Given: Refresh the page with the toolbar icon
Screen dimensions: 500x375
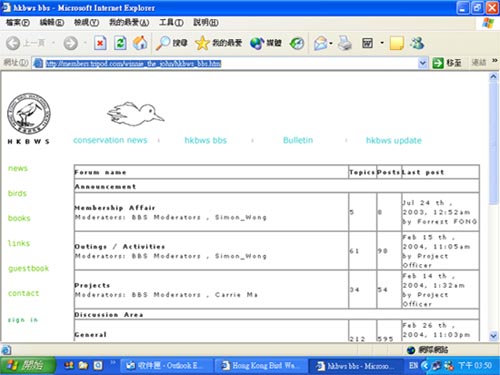Looking at the screenshot, I should (x=120, y=43).
